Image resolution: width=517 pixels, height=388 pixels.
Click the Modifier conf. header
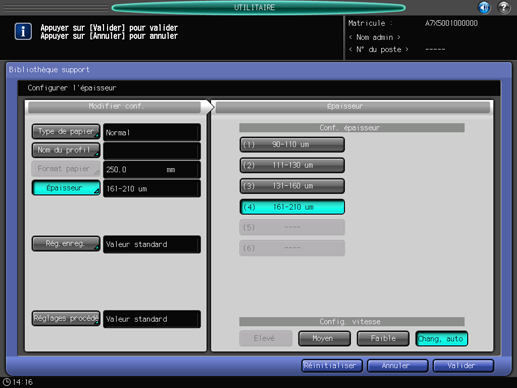coord(115,107)
